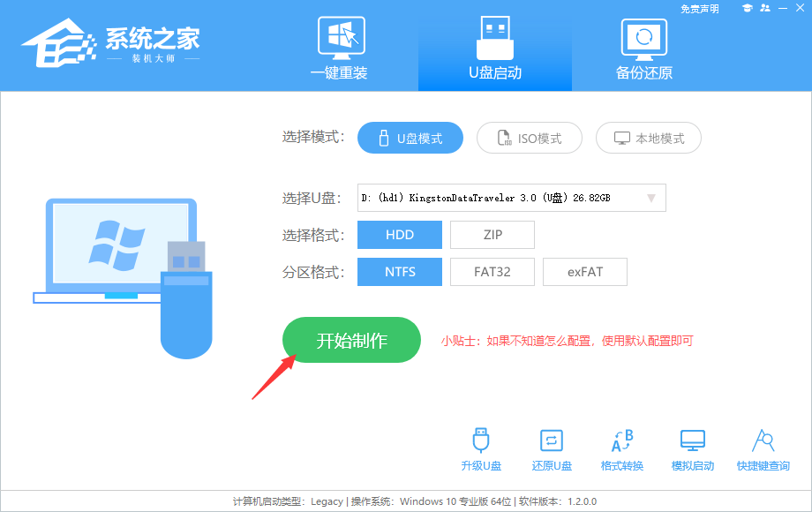Viewport: 812px width, 512px height.
Task: Select the ZIP format option
Action: tap(492, 234)
